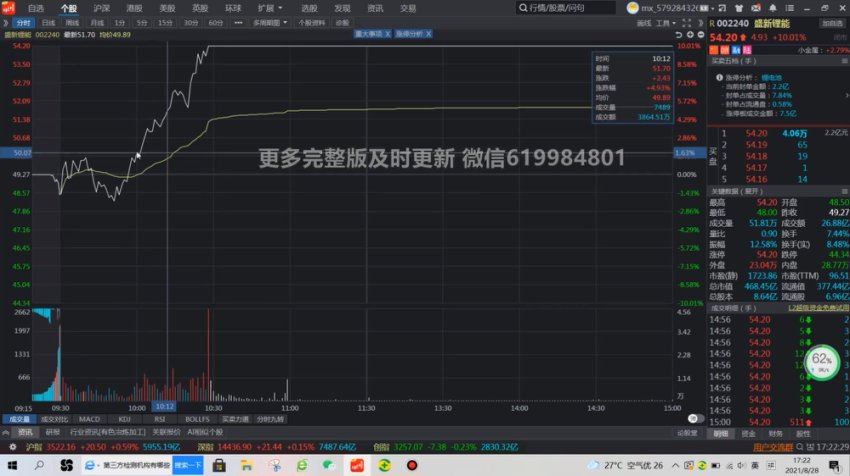The height and width of the screenshot is (476, 850).
Task: Open the 港股 market tab
Action: pyautogui.click(x=134, y=8)
